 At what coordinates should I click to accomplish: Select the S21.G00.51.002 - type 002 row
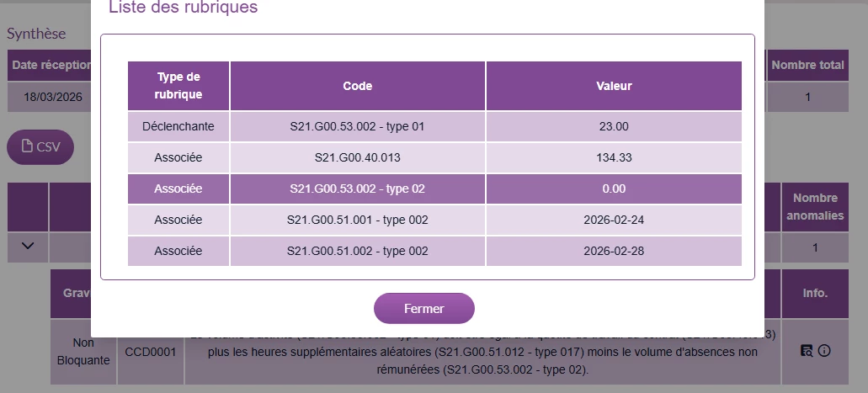click(357, 251)
